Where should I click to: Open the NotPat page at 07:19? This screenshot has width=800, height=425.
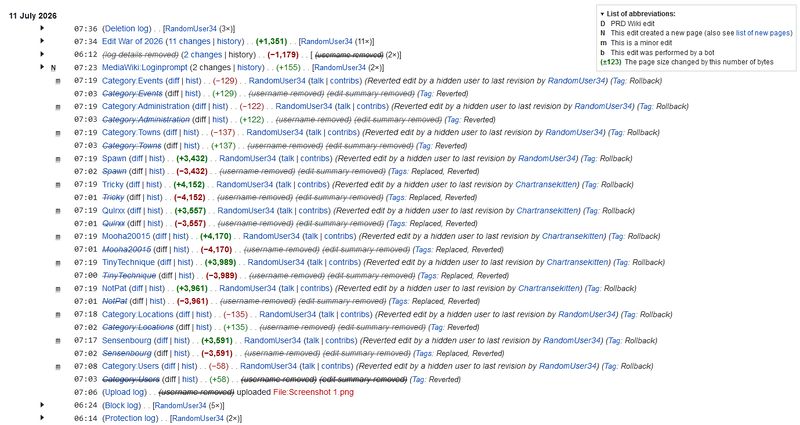coord(114,288)
